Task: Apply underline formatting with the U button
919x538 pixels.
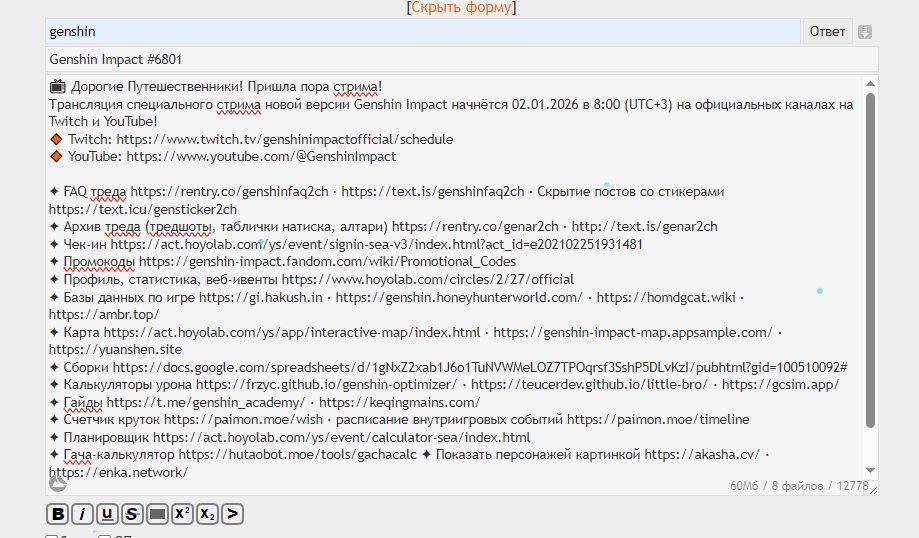Action: [107, 514]
